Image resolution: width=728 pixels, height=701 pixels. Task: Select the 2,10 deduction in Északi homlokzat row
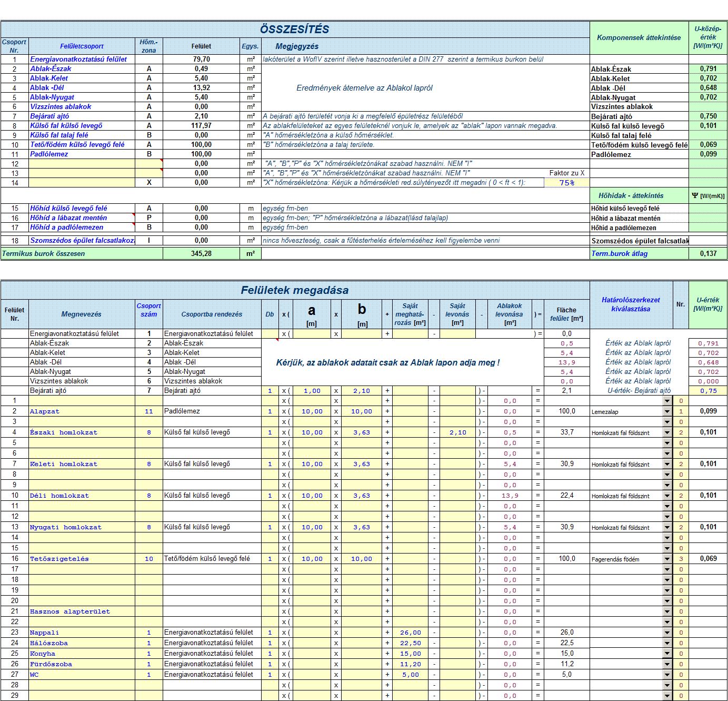click(x=457, y=432)
